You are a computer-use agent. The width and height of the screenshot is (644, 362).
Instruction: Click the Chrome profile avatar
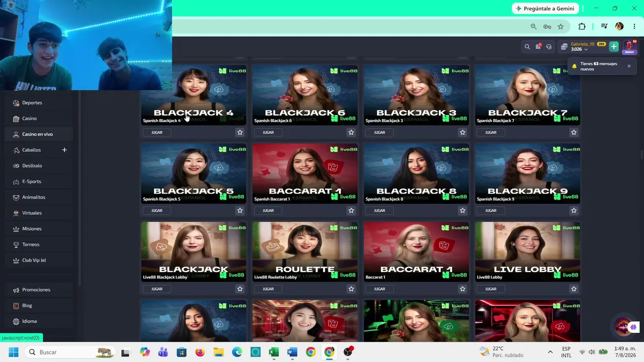(619, 26)
